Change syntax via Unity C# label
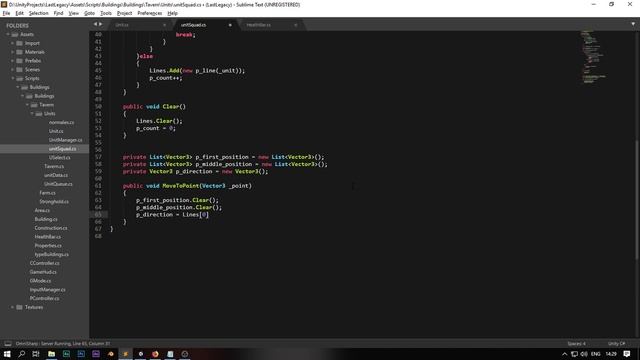The image size is (640, 360). (616, 343)
